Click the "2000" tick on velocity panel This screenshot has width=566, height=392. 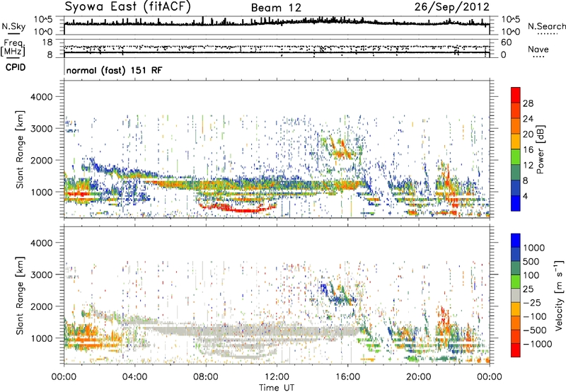pos(42,306)
